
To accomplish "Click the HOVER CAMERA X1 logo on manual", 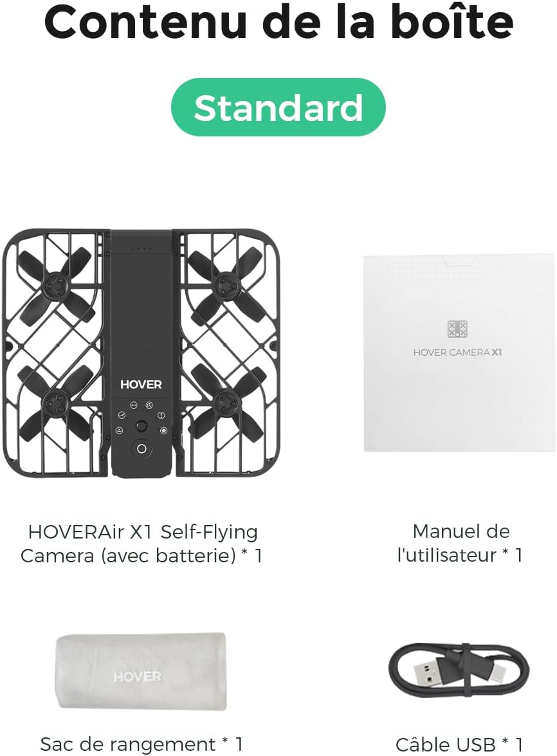I will tap(457, 339).
